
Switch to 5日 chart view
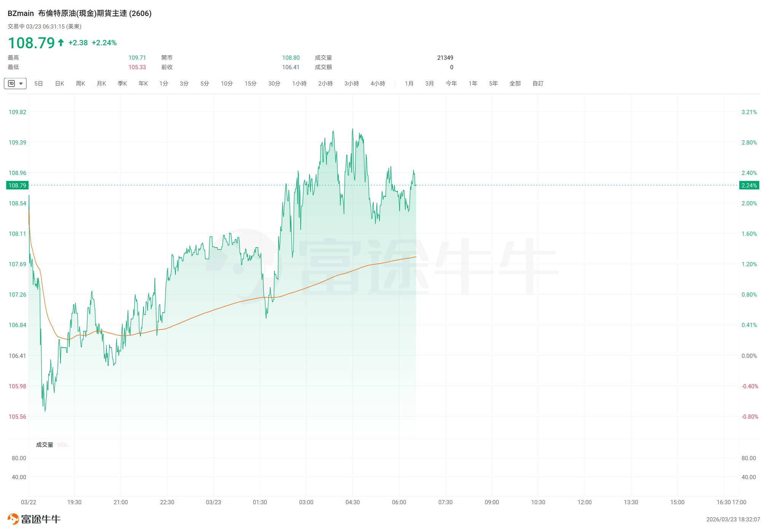pyautogui.click(x=38, y=84)
